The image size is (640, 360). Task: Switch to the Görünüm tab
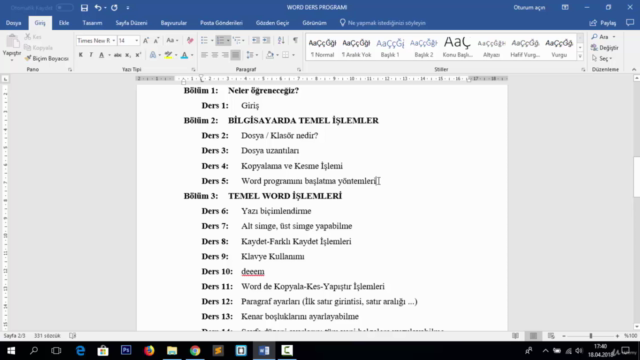tap(314, 23)
